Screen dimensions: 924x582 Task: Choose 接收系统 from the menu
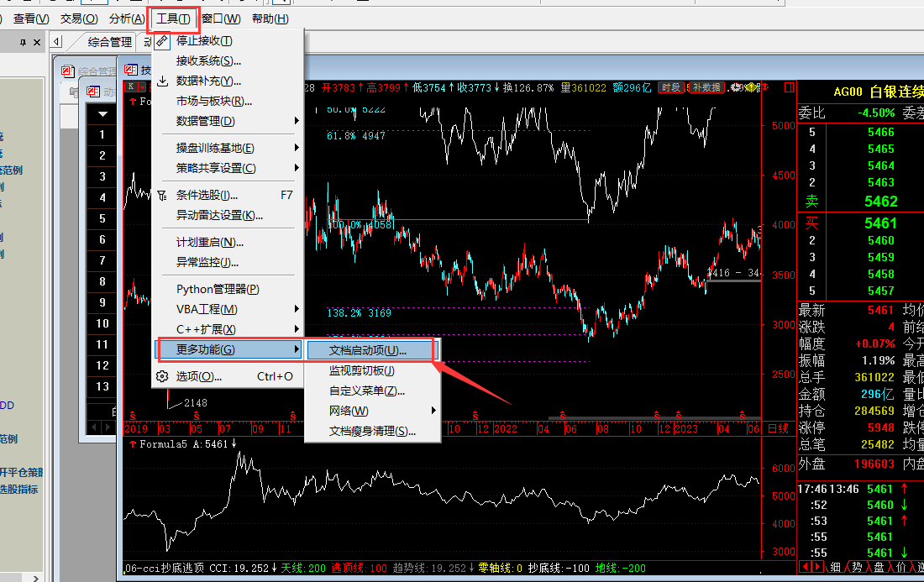coord(228,60)
